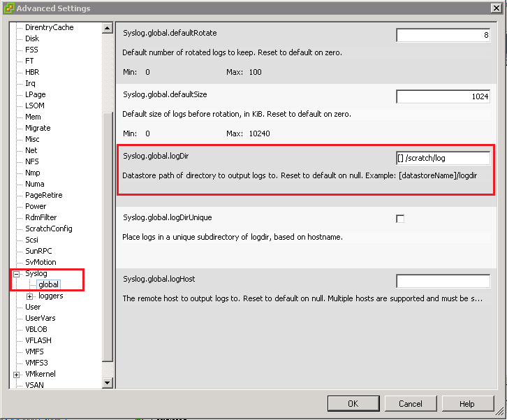507x420 pixels.
Task: Click the tree panel scrollbar thumb
Action: [108, 237]
